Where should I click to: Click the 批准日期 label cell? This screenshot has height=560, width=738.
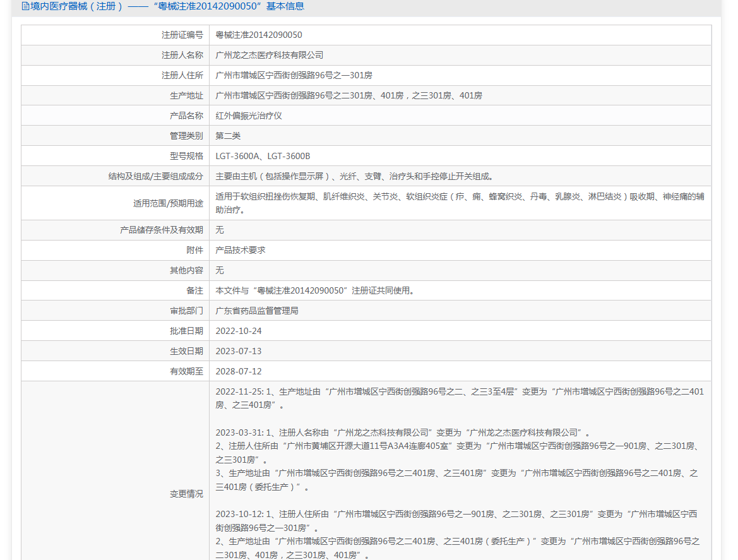pos(116,331)
